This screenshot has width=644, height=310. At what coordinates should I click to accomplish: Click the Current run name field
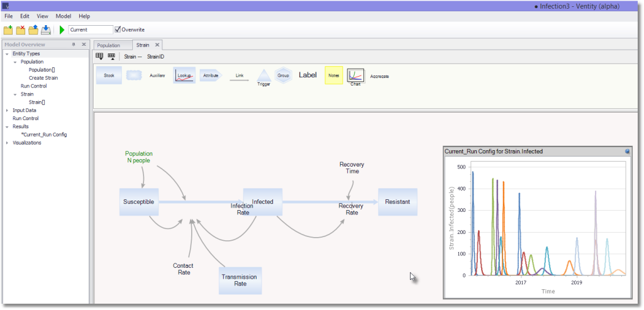(91, 30)
